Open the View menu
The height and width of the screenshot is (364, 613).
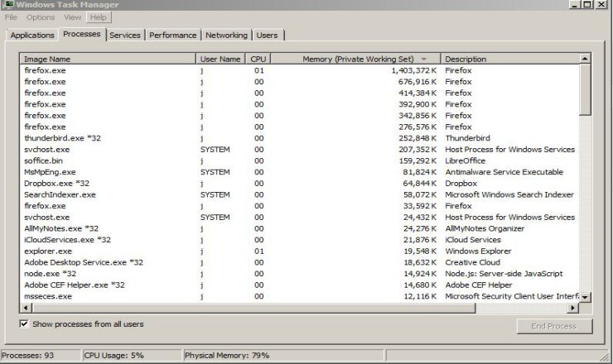[x=73, y=17]
